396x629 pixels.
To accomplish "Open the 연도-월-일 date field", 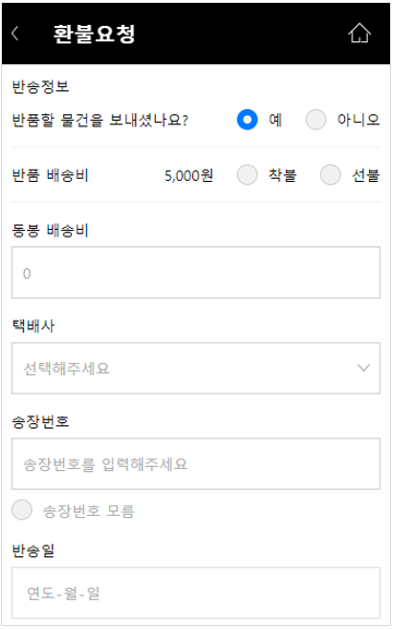I will click(x=196, y=592).
